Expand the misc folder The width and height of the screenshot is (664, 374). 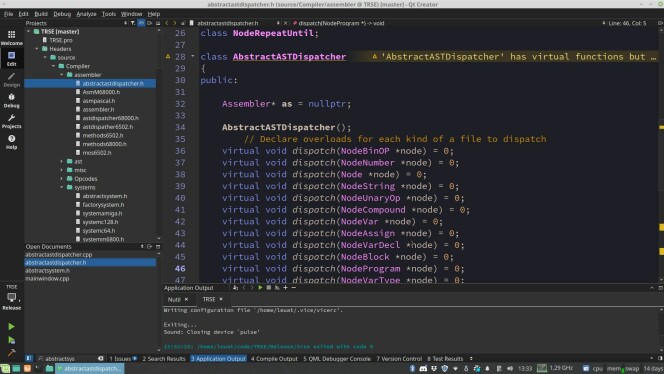[x=62, y=170]
